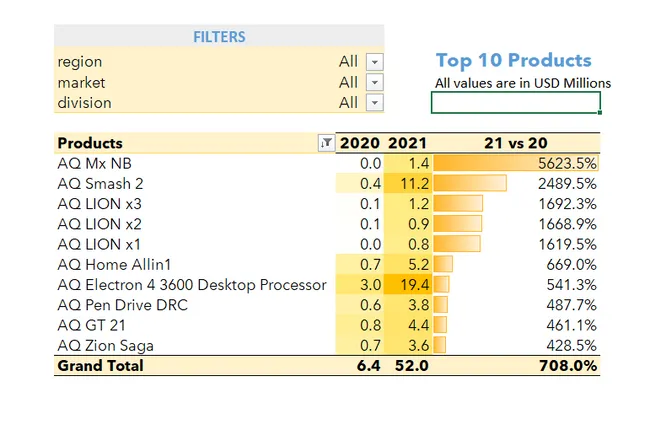
Task: Select the AQ LION x2 product cell
Action: [195, 224]
